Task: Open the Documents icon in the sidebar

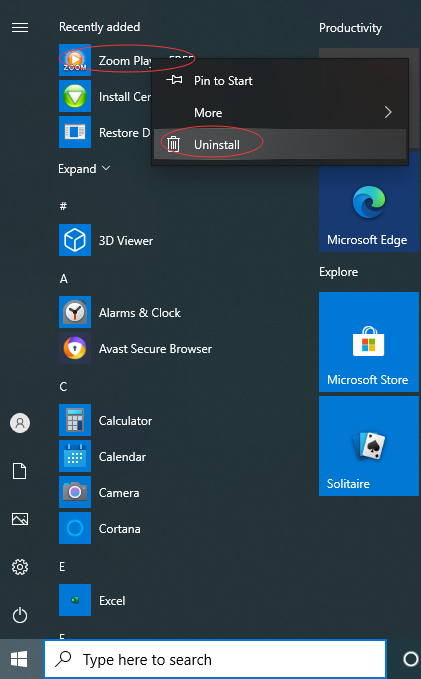Action: 20,471
